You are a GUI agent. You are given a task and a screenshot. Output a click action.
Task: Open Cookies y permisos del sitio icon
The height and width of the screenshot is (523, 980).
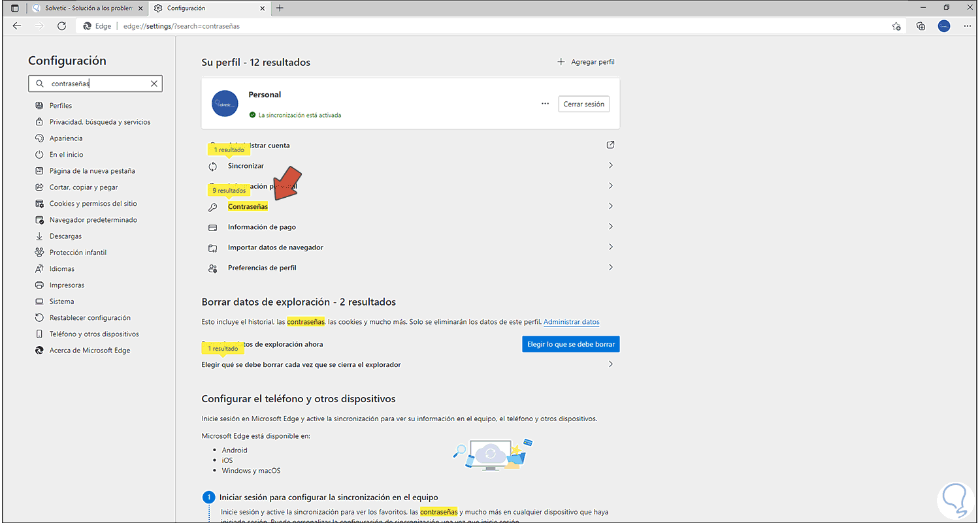(x=39, y=204)
